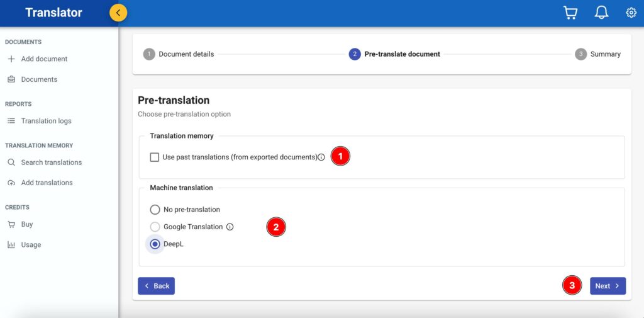The height and width of the screenshot is (318, 644).
Task: Open notifications bell icon
Action: [601, 13]
